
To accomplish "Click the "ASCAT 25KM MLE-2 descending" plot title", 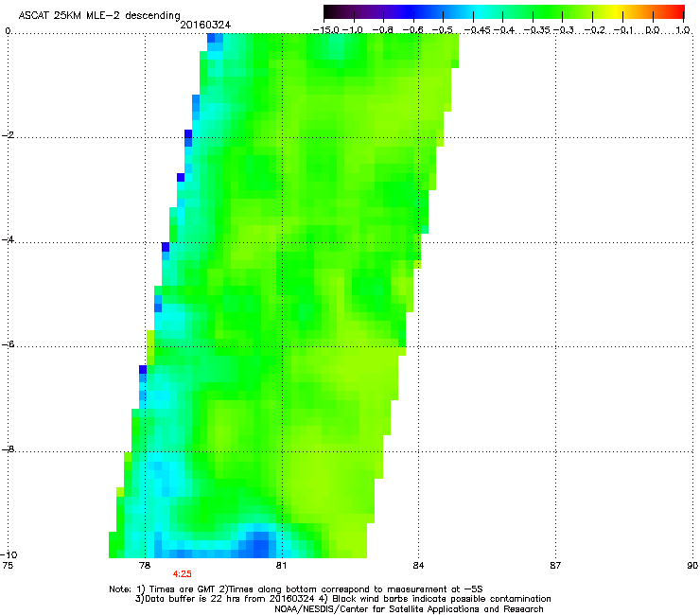I will 99,16.
